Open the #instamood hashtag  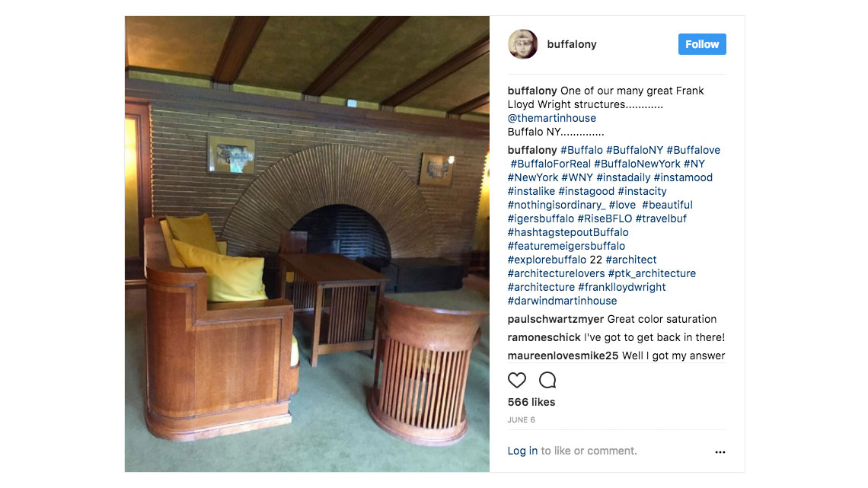pos(683,177)
